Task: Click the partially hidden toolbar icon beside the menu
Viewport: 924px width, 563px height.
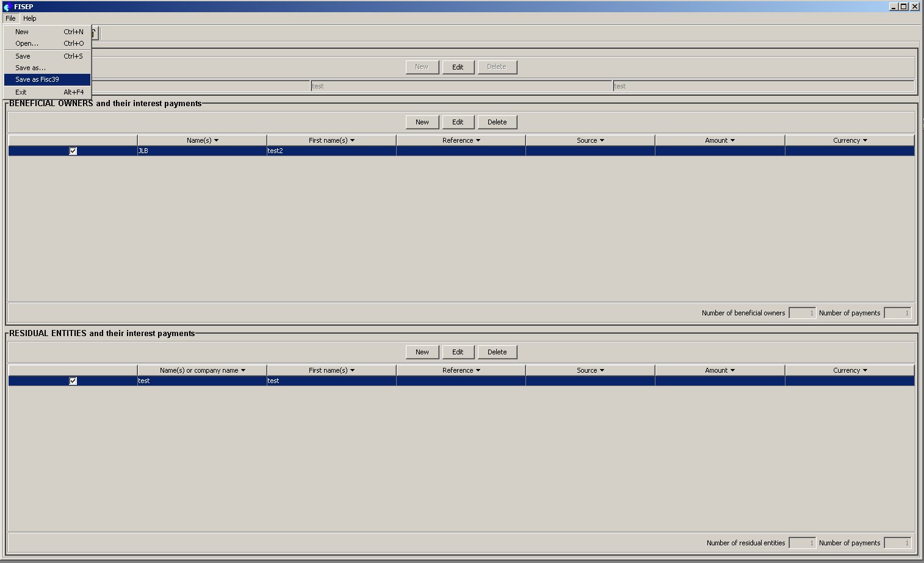Action: point(95,33)
